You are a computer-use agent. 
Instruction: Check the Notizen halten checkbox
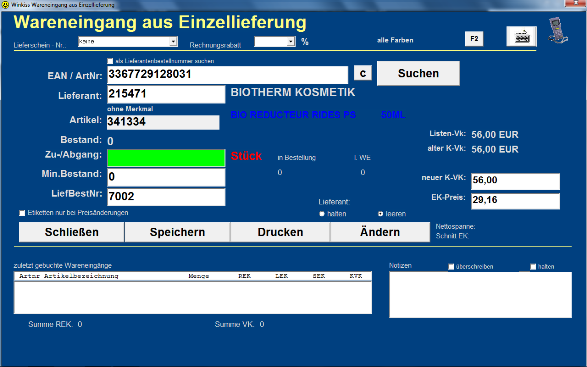(x=533, y=267)
